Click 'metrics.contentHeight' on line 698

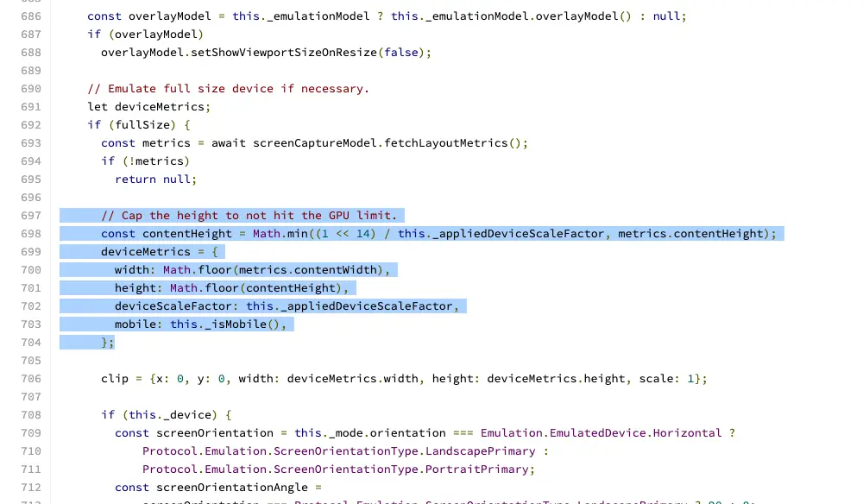point(690,234)
